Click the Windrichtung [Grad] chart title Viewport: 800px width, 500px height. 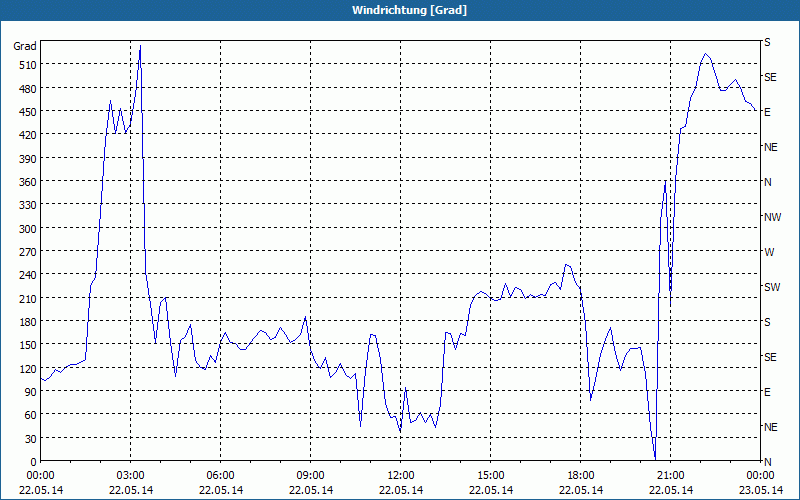pyautogui.click(x=409, y=10)
